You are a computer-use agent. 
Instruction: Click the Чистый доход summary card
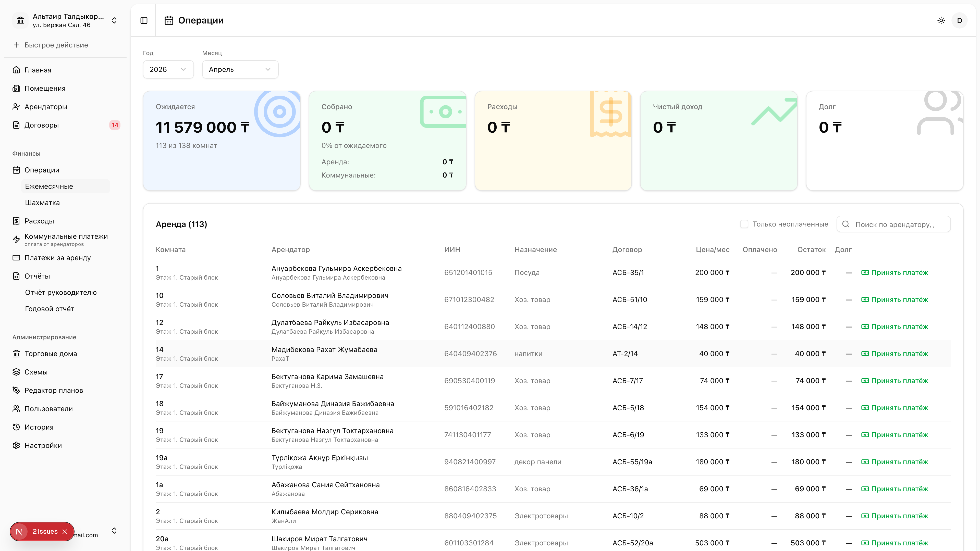[719, 141]
